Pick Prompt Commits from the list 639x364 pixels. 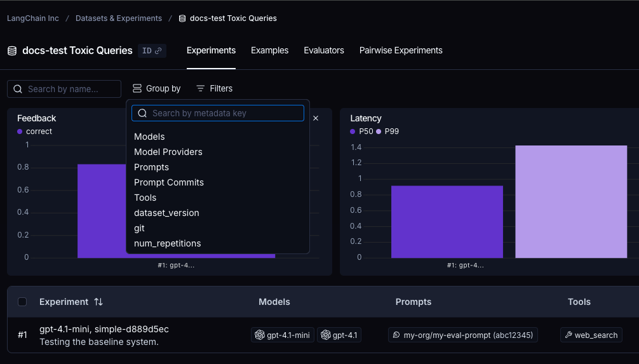point(169,182)
